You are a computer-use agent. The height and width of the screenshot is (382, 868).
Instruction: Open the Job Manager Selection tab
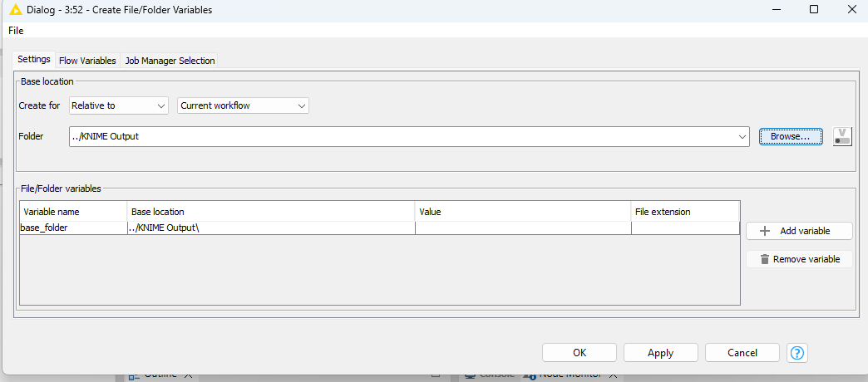(x=170, y=61)
